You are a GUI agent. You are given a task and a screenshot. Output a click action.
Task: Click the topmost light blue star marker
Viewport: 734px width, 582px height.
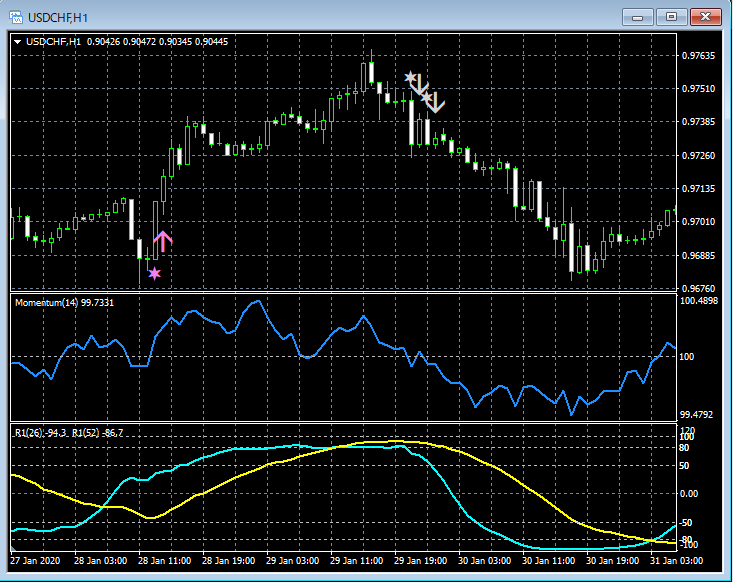click(x=409, y=77)
